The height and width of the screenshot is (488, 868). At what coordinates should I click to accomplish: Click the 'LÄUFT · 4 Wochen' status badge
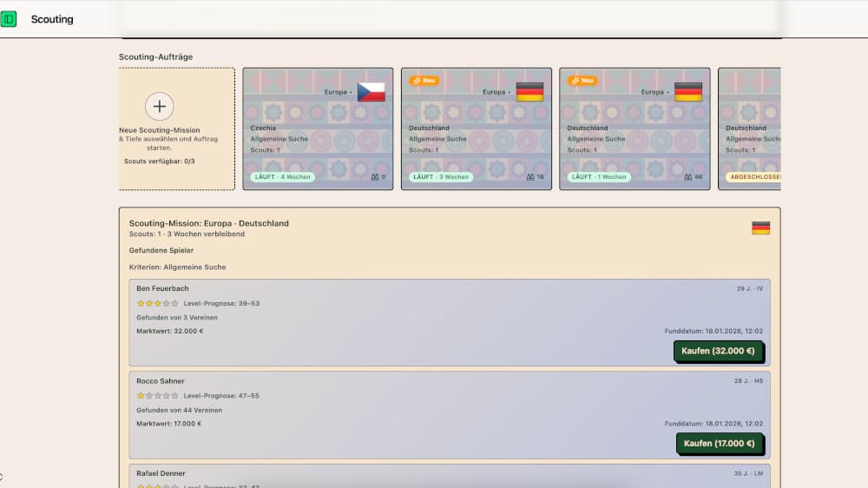pyautogui.click(x=281, y=177)
